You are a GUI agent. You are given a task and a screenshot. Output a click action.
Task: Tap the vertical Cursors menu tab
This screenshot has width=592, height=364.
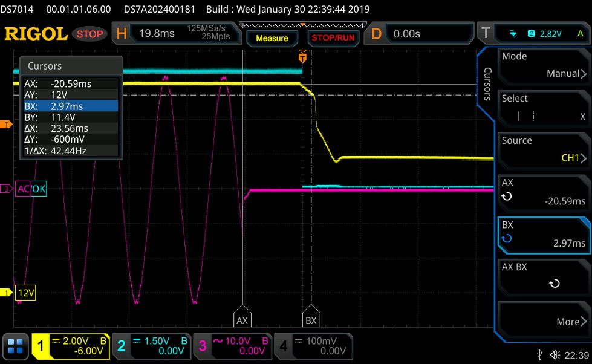487,83
